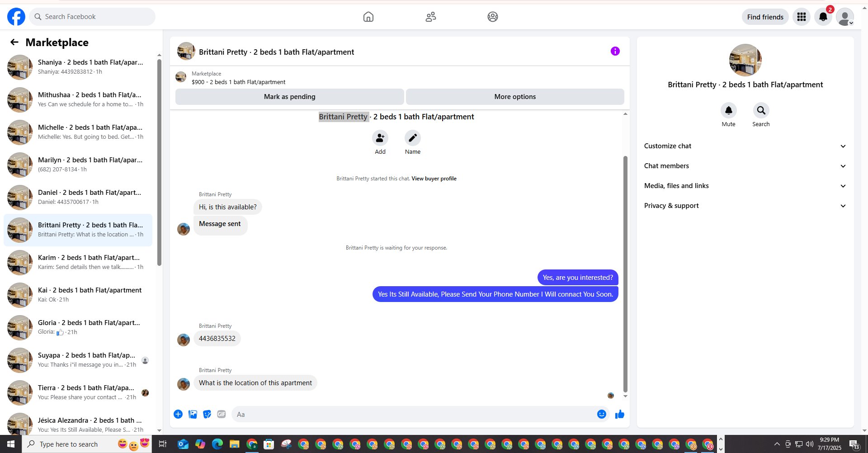The height and width of the screenshot is (453, 868).
Task: Open More options for listing
Action: (x=515, y=97)
